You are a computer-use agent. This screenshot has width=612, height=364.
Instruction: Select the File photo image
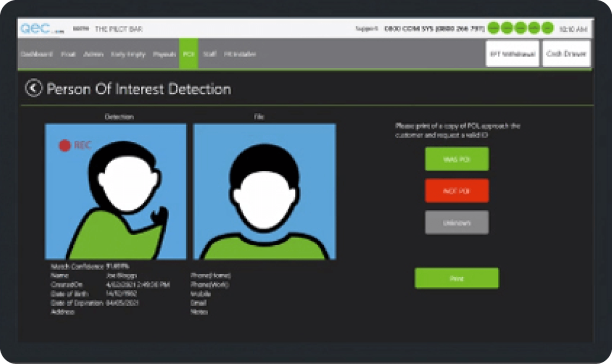click(x=264, y=191)
